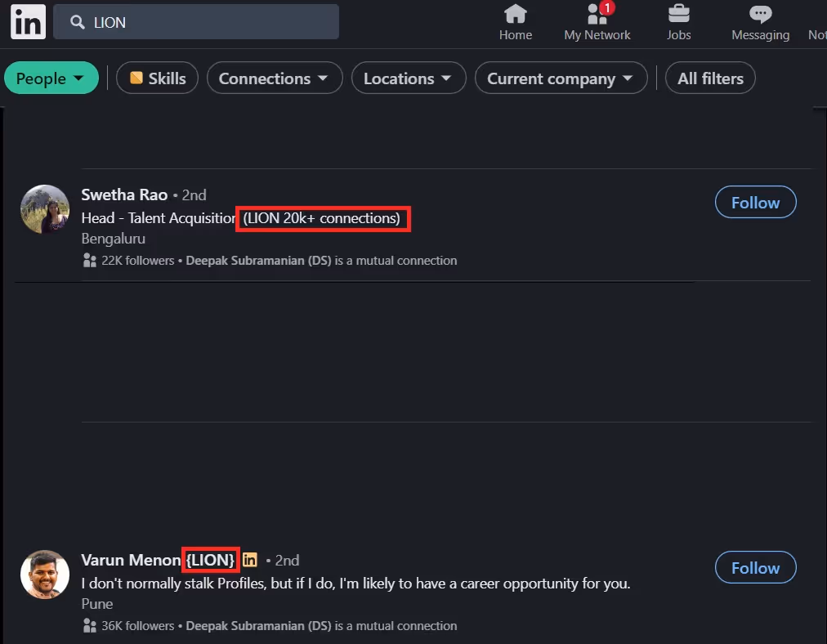Viewport: 827px width, 644px height.
Task: Click Swetha Rao's profile photo
Action: (x=45, y=209)
